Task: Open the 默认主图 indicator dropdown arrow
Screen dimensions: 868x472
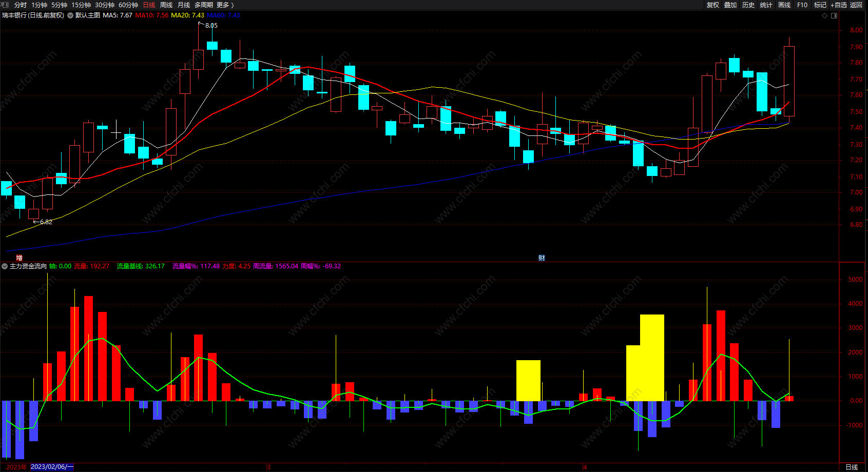Action: coord(70,15)
